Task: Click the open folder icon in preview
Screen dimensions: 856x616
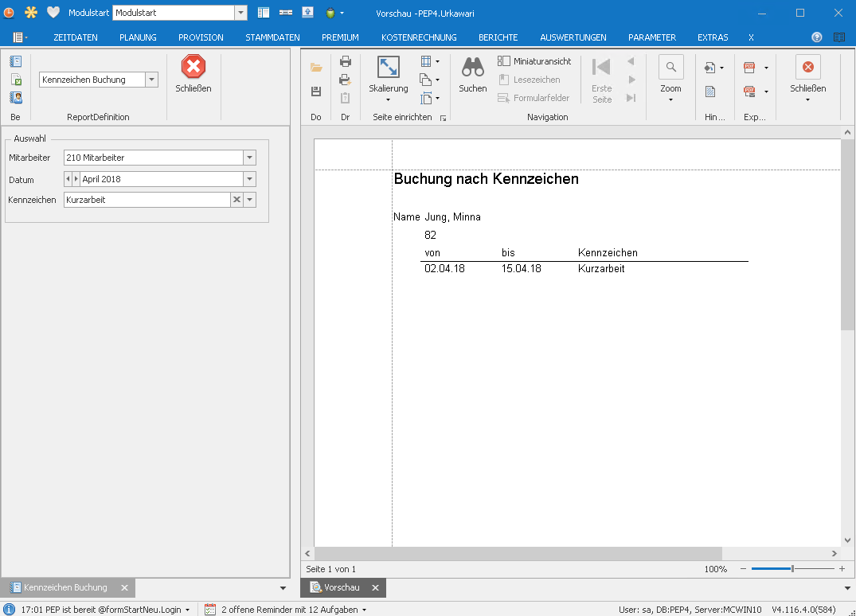Action: click(316, 68)
